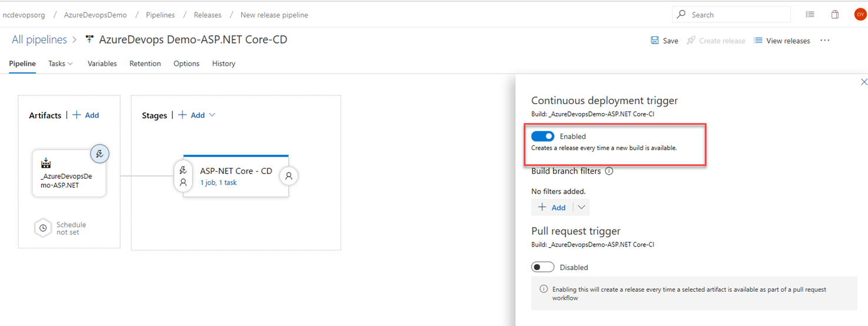Expand the branch filter Add dropdown arrow
This screenshot has width=868, height=326.
click(581, 207)
